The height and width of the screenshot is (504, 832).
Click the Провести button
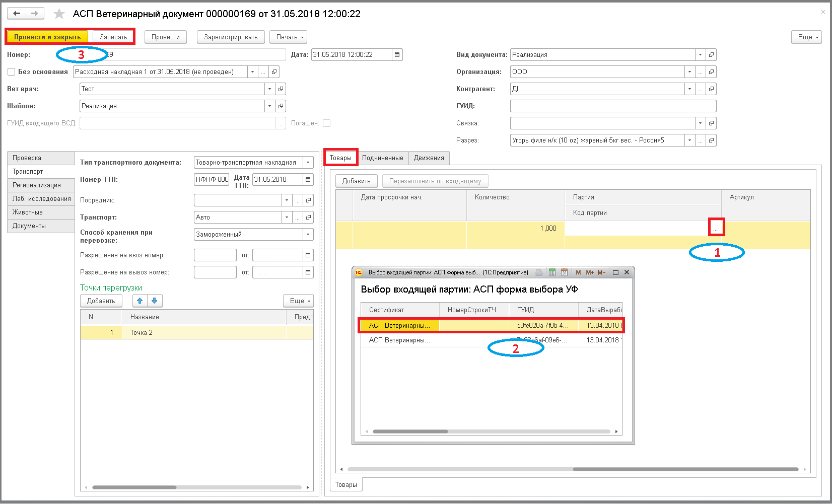pyautogui.click(x=166, y=37)
